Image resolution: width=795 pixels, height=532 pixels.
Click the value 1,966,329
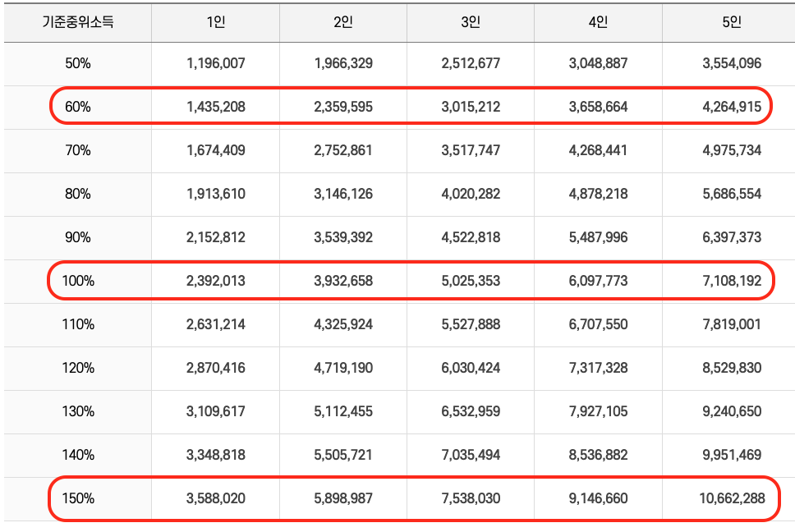pyautogui.click(x=343, y=63)
